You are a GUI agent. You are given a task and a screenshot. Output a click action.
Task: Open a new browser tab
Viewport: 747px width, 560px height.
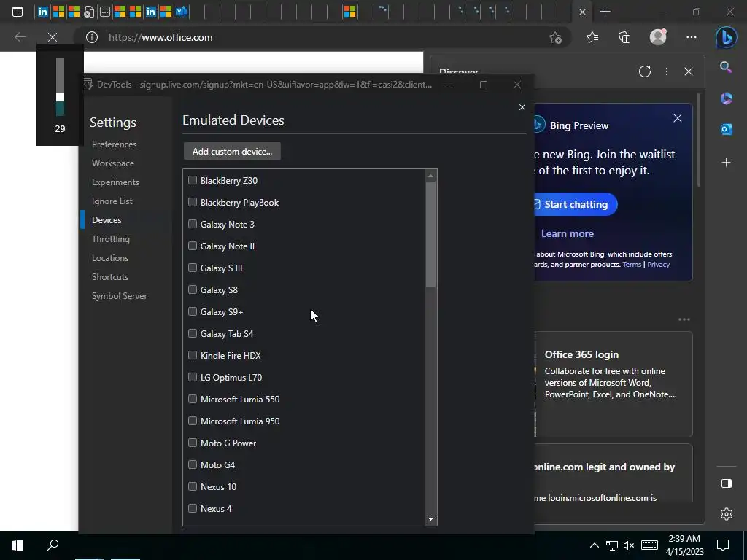pyautogui.click(x=605, y=12)
